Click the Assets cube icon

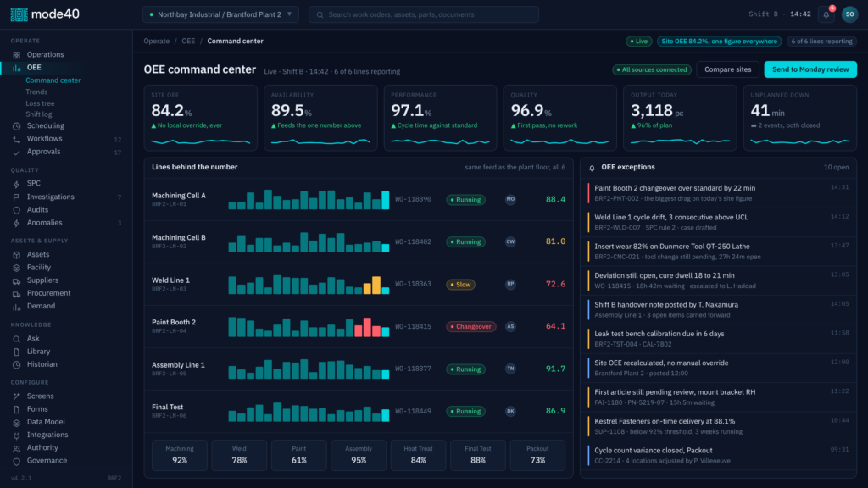[17, 254]
